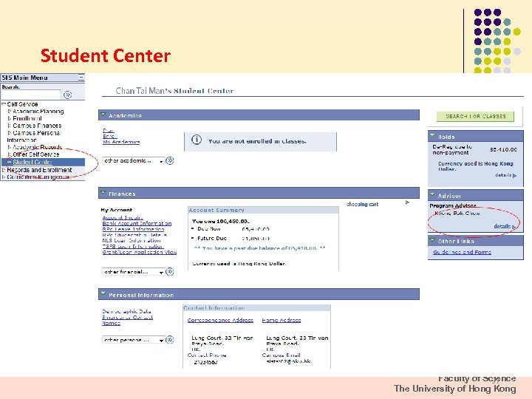Click the 'You owe 100,460.00' text
This screenshot has width=532, height=399.
tap(220, 221)
